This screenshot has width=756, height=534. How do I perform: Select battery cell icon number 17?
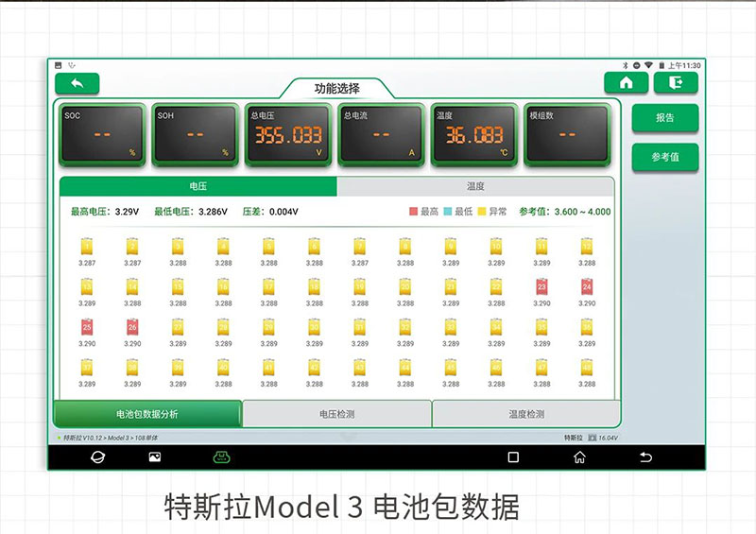[x=268, y=287]
